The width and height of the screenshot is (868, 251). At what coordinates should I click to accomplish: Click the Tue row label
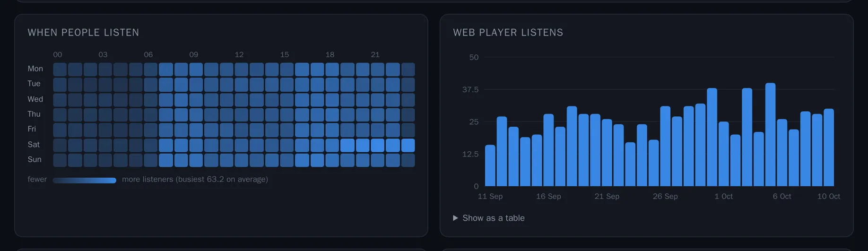click(34, 84)
